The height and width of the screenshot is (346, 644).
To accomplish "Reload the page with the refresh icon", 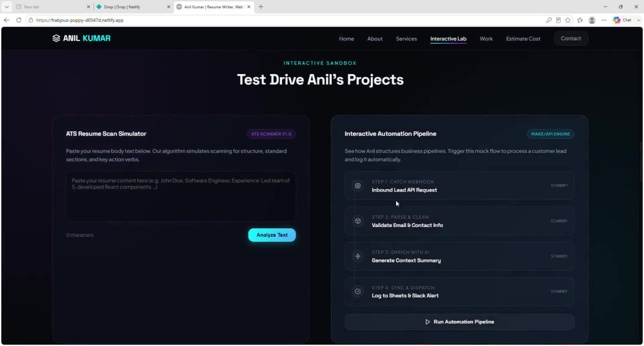I will tap(19, 20).
